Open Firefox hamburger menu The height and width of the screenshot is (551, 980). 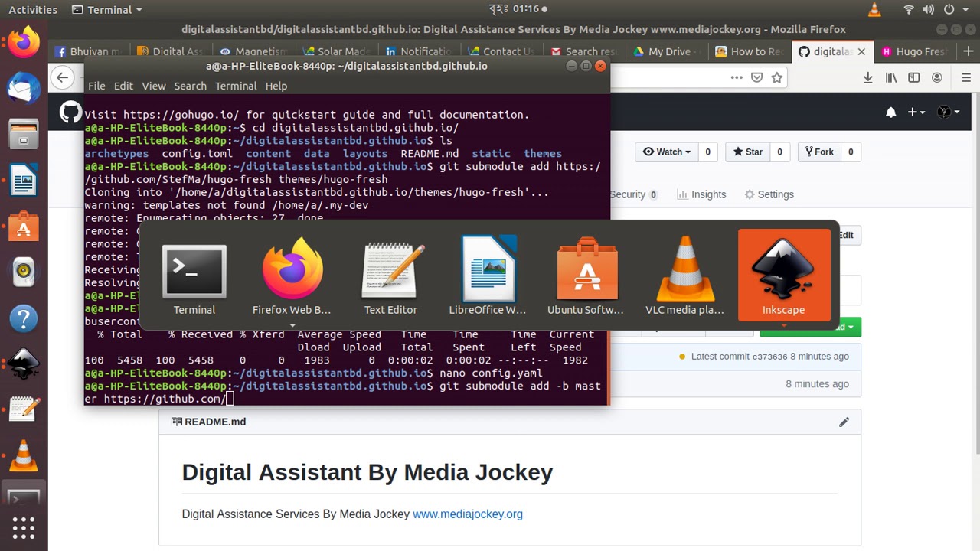(x=966, y=77)
